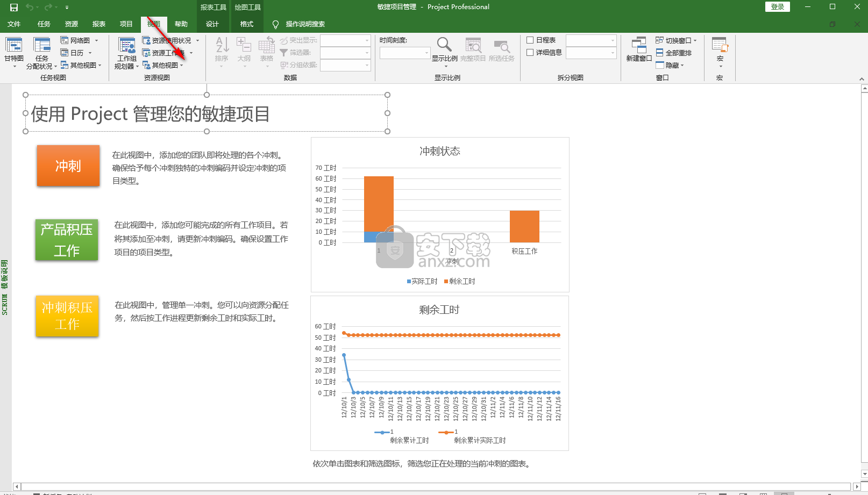
Task: Open the combo box beside 详细信息
Action: click(x=591, y=53)
